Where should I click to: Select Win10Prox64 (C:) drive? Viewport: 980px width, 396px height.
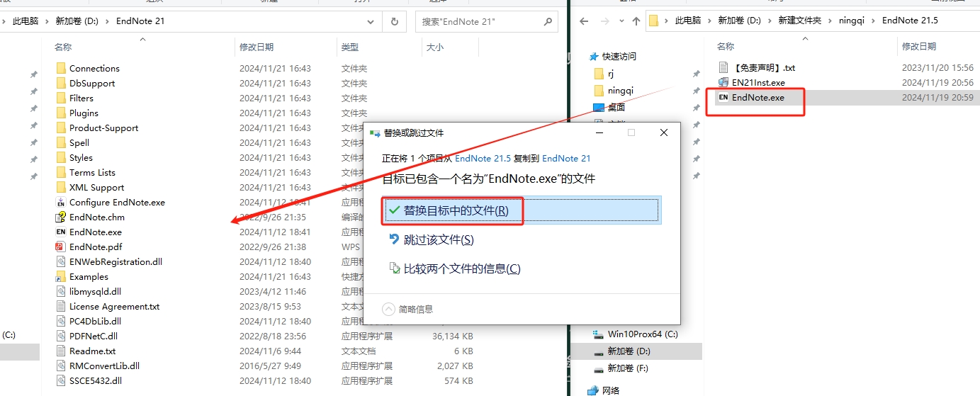coord(643,334)
